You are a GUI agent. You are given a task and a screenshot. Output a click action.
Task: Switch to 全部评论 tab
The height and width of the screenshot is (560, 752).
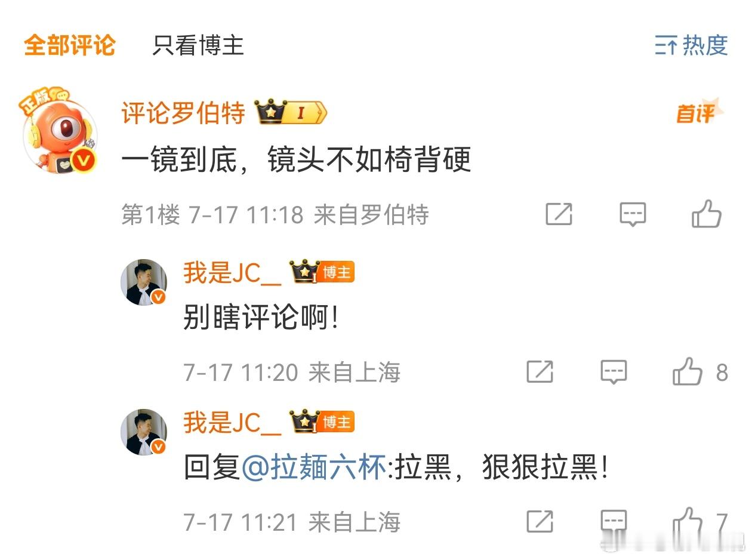(x=69, y=45)
